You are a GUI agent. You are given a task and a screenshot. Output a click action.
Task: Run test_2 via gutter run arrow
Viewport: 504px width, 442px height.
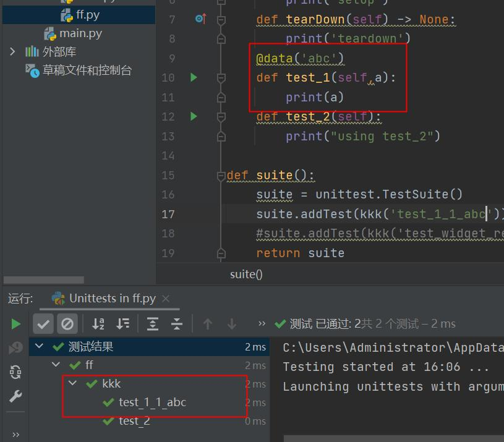point(194,116)
